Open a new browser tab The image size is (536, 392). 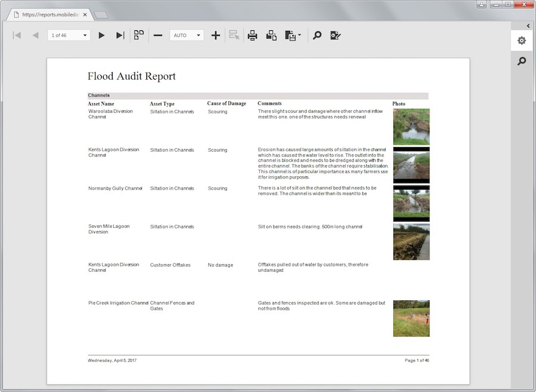tap(101, 15)
